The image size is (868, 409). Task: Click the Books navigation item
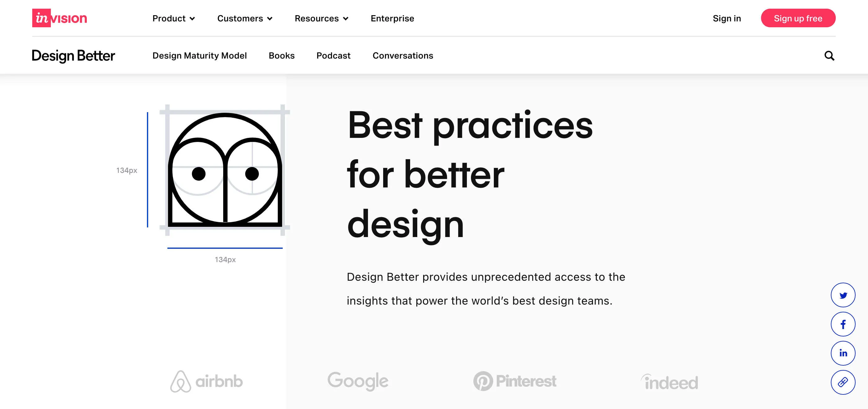281,55
